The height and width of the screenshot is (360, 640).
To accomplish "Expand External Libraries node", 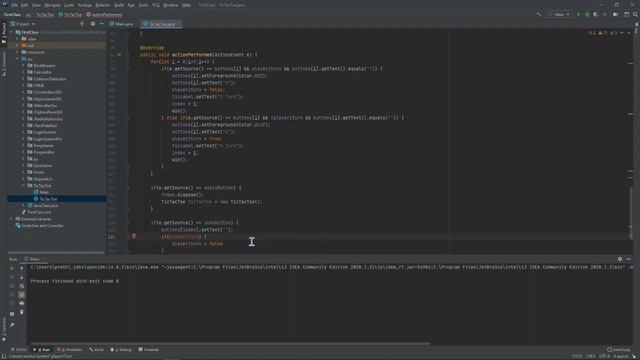I will click(x=12, y=219).
